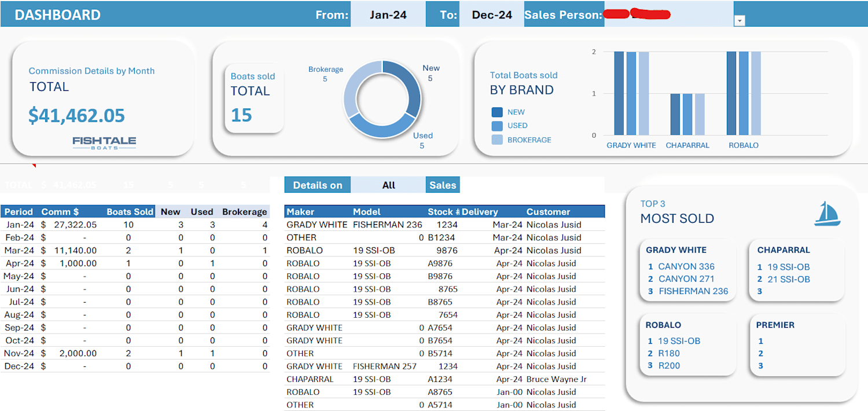Click the Sales label next to All
Image resolution: width=868 pixels, height=411 pixels.
click(443, 185)
